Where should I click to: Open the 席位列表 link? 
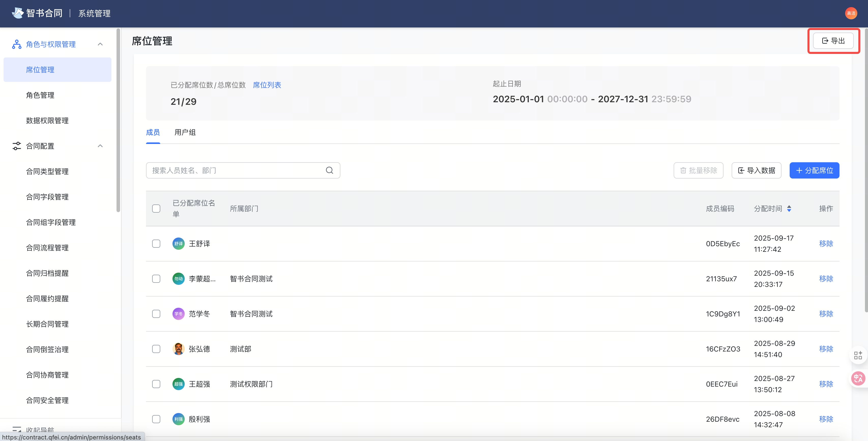[x=267, y=85]
